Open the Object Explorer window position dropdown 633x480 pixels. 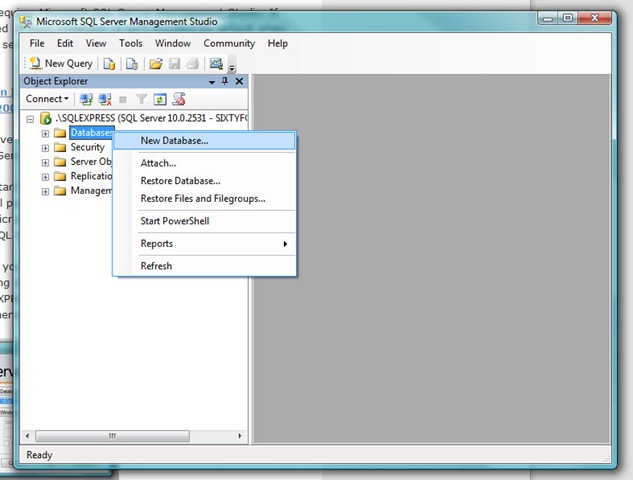click(212, 82)
